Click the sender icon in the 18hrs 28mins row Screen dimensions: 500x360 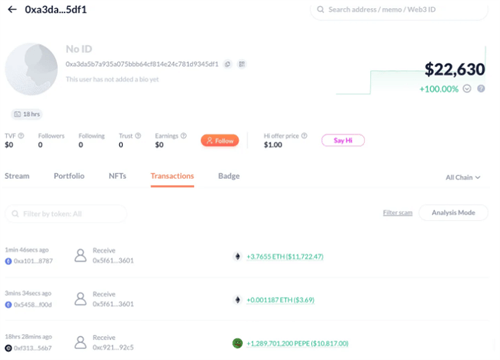[x=80, y=342]
